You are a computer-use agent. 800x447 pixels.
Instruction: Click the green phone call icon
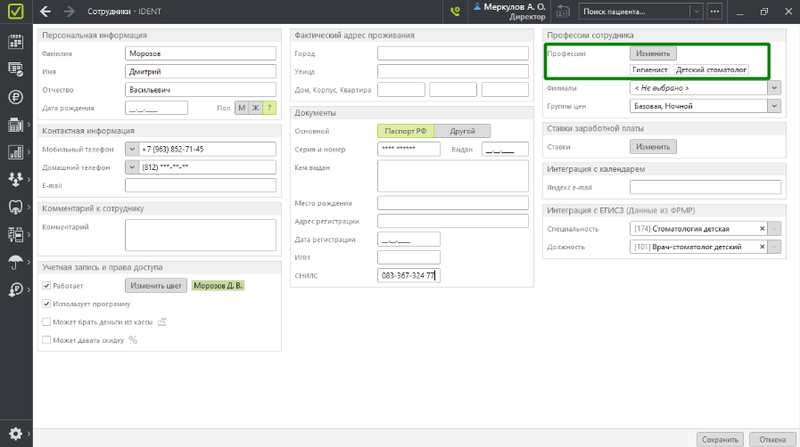point(455,12)
